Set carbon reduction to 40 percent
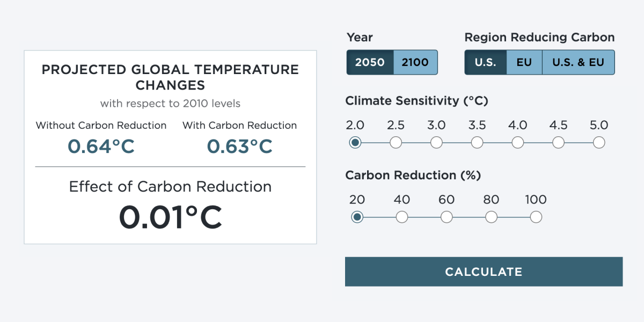The width and height of the screenshot is (644, 322). click(401, 217)
